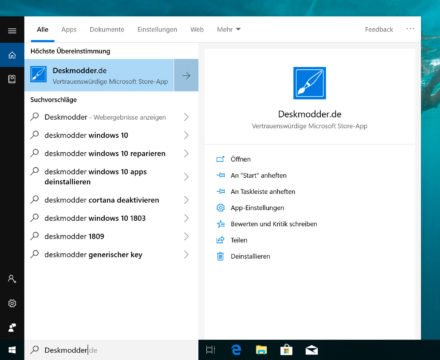Switch to the Apps tab
The height and width of the screenshot is (360, 440).
coord(69,29)
